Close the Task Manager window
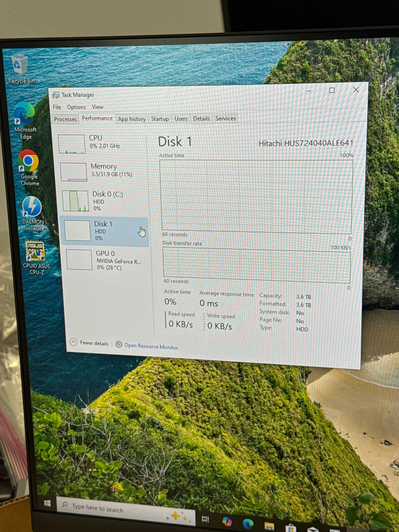399x532 pixels. 356,90
